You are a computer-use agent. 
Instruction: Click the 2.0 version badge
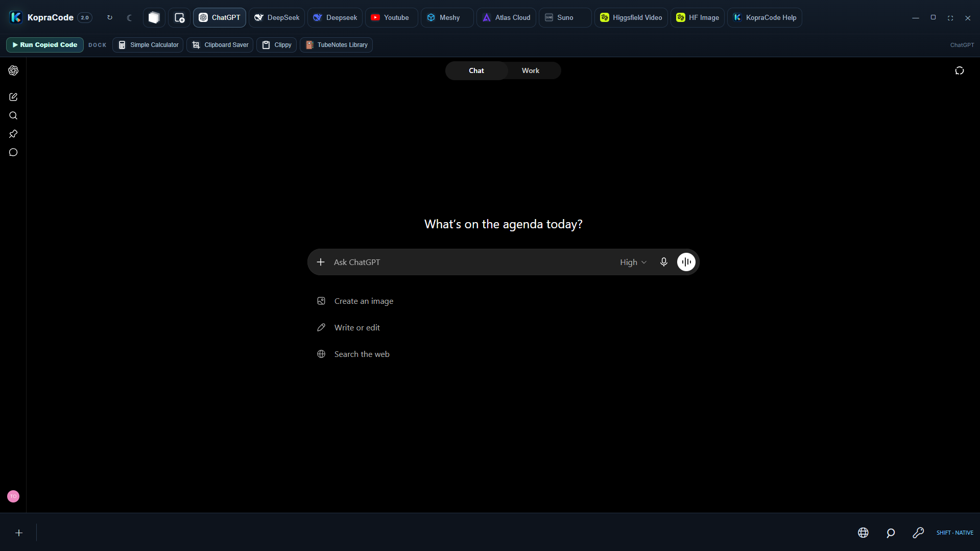[85, 17]
